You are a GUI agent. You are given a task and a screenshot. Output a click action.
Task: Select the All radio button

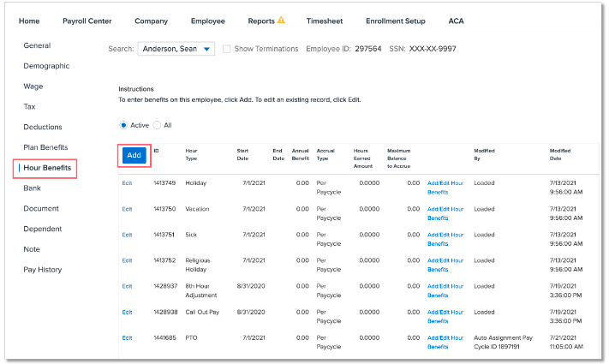158,125
